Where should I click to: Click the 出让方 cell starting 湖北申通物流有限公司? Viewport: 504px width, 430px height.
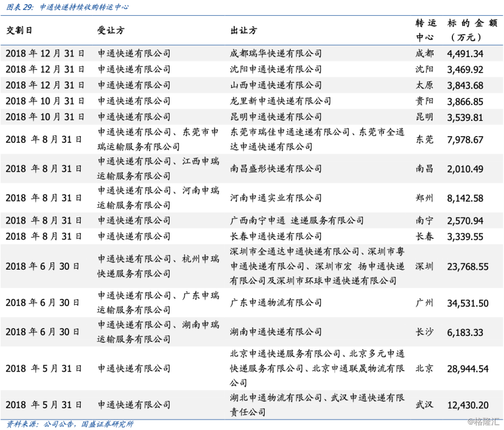(317, 404)
